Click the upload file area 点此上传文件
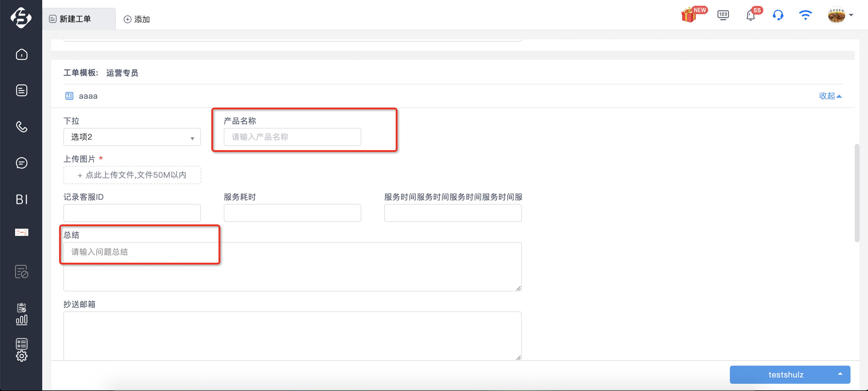Image resolution: width=868 pixels, height=391 pixels. tap(132, 175)
